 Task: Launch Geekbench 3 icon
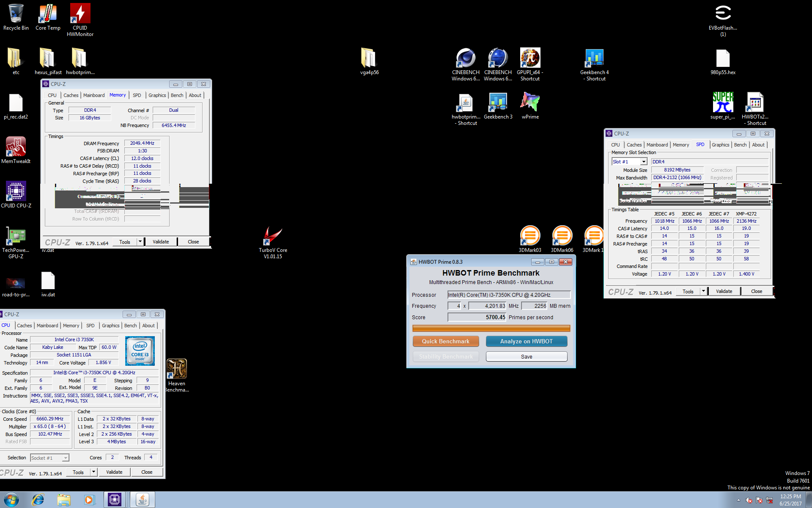pyautogui.click(x=498, y=106)
